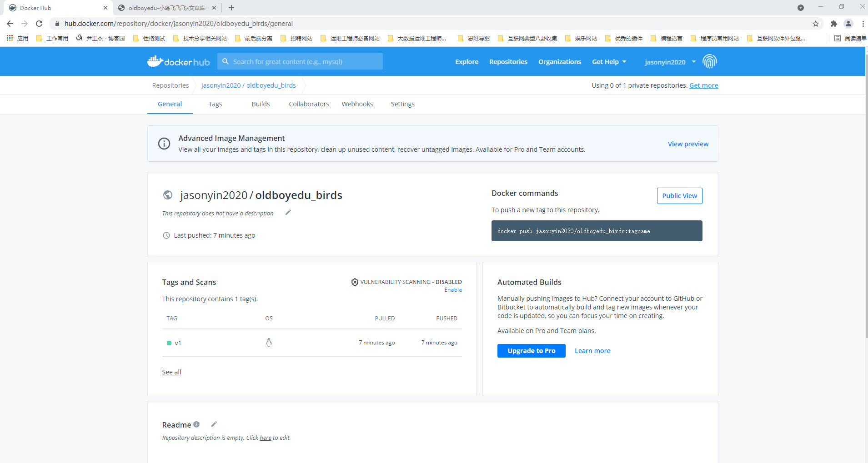Open the Chrome tab search dropdown arrow
The image size is (868, 463).
[x=801, y=8]
